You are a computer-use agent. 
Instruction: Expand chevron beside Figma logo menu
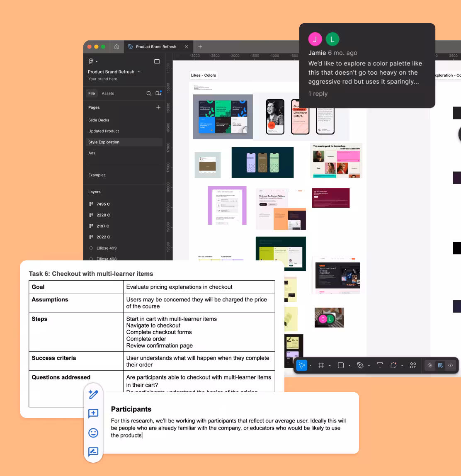(x=97, y=62)
